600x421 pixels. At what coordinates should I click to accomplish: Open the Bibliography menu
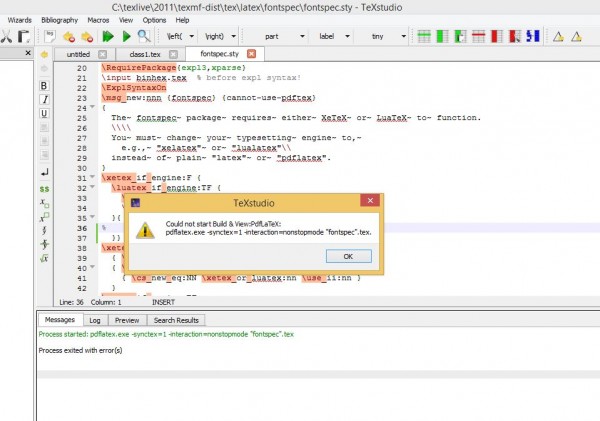58,20
